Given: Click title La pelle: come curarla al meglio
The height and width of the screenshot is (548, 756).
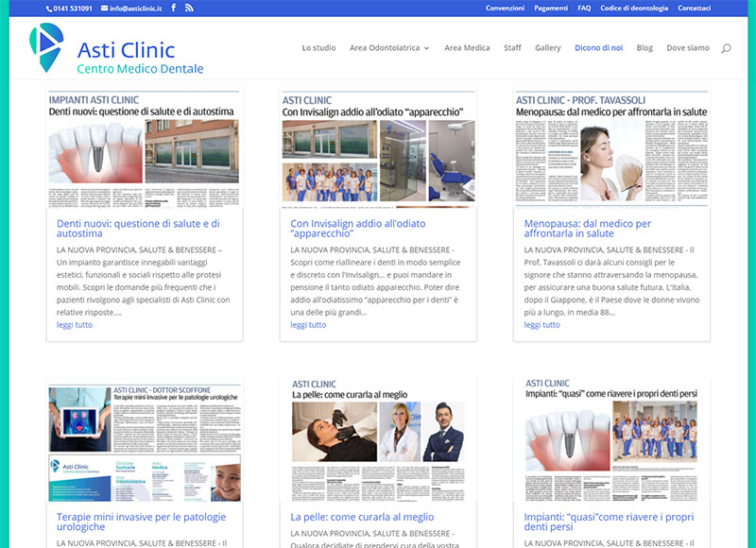Looking at the screenshot, I should [362, 517].
